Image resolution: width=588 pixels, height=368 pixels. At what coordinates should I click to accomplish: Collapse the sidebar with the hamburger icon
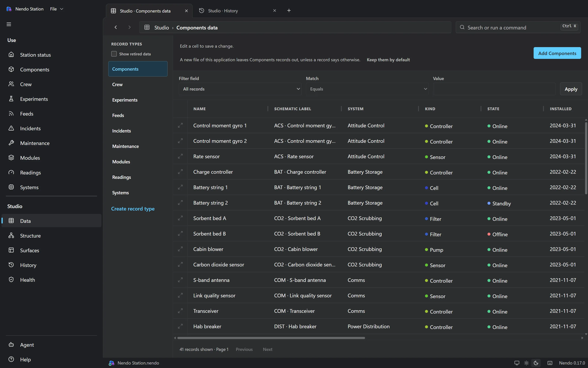pyautogui.click(x=9, y=24)
